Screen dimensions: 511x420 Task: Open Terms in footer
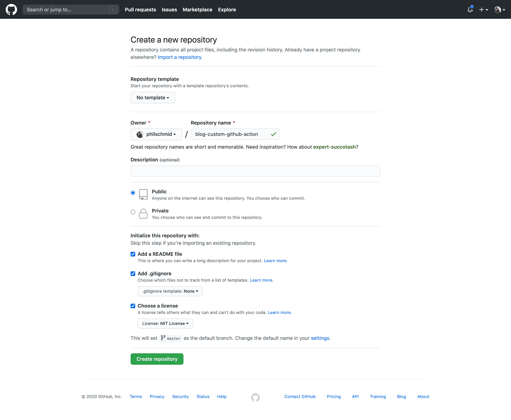tap(136, 397)
